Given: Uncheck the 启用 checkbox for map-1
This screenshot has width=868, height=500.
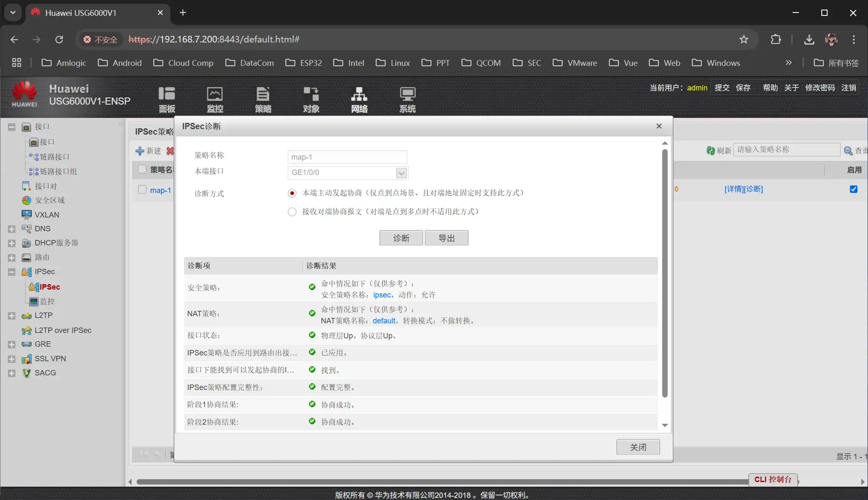Looking at the screenshot, I should click(853, 189).
